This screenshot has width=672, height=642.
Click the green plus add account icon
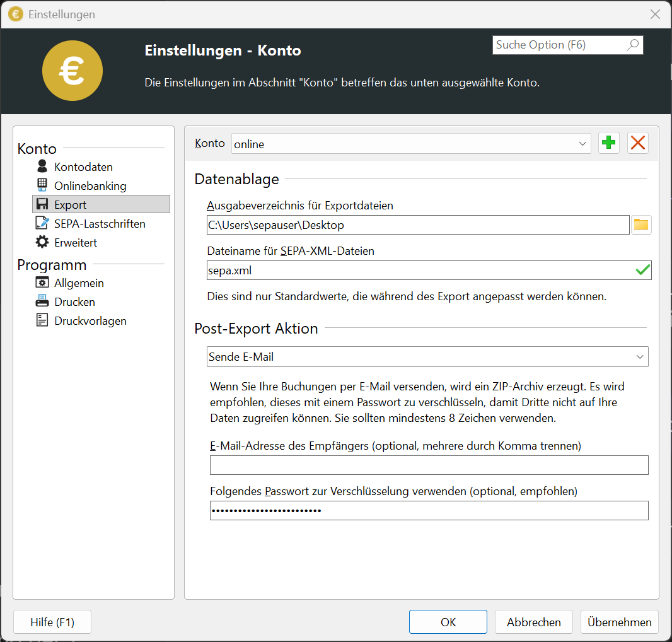(608, 143)
